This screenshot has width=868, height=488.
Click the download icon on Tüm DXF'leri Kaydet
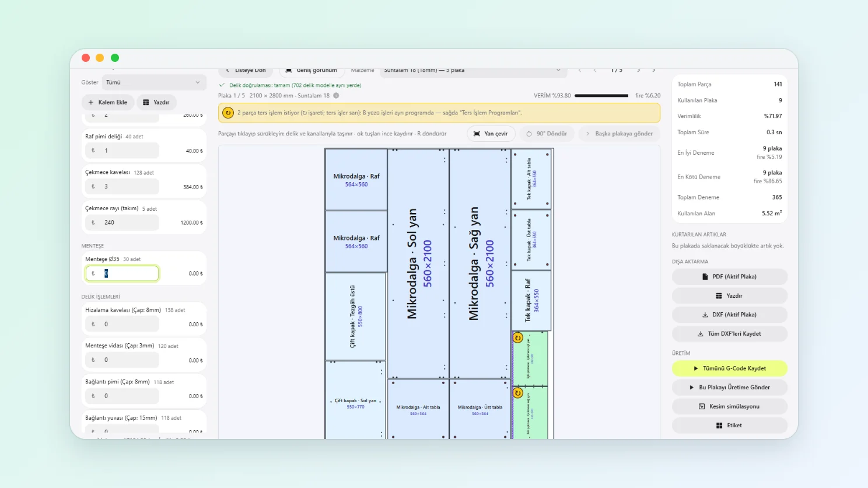click(x=701, y=334)
